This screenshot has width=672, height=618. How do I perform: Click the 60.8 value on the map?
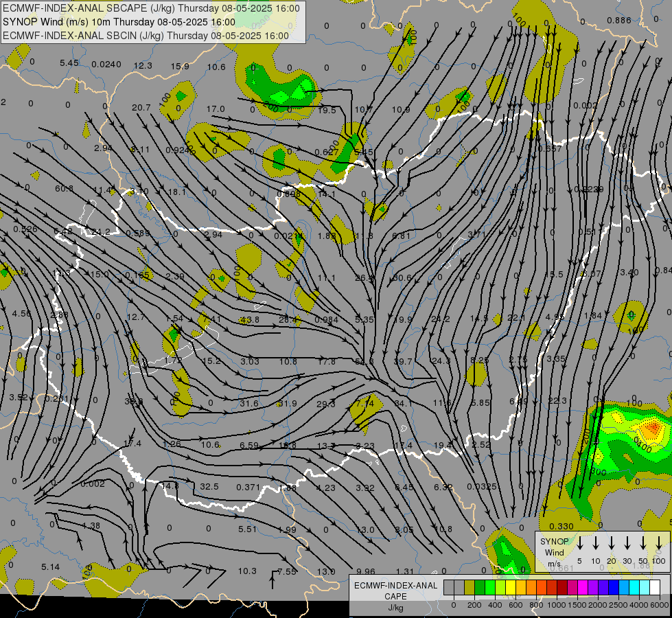(64, 189)
